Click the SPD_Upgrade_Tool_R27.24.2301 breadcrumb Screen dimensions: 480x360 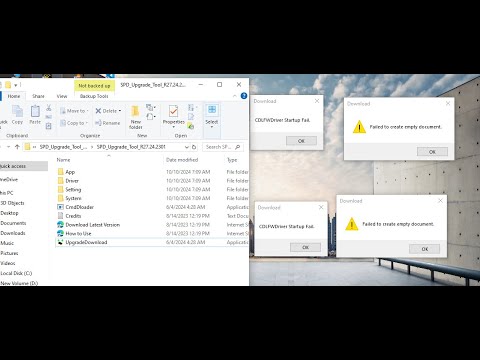(131, 147)
